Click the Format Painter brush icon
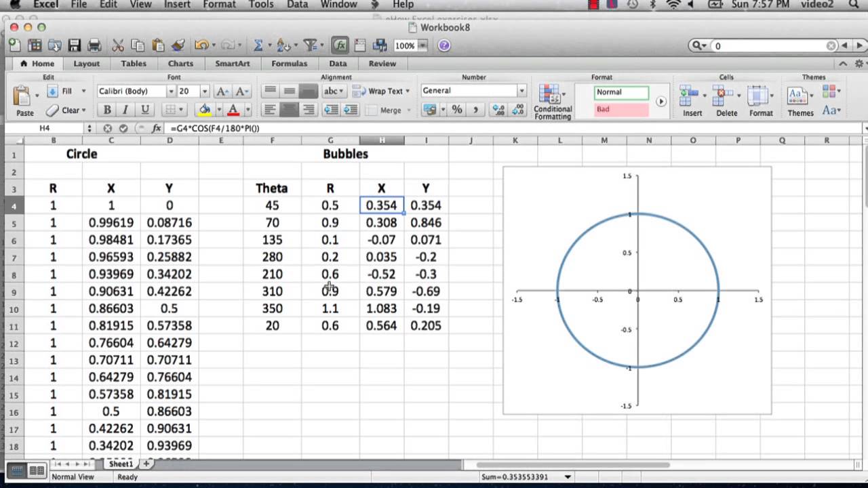The image size is (868, 488). tap(178, 45)
